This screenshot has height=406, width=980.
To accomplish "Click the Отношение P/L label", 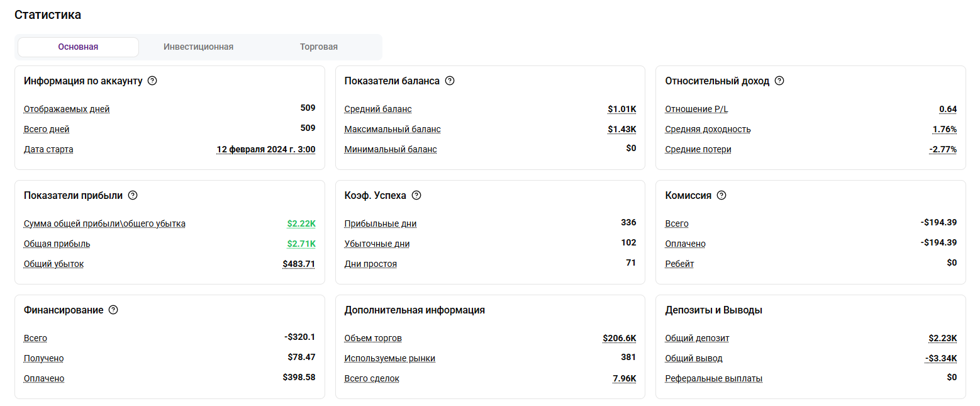I will coord(696,109).
